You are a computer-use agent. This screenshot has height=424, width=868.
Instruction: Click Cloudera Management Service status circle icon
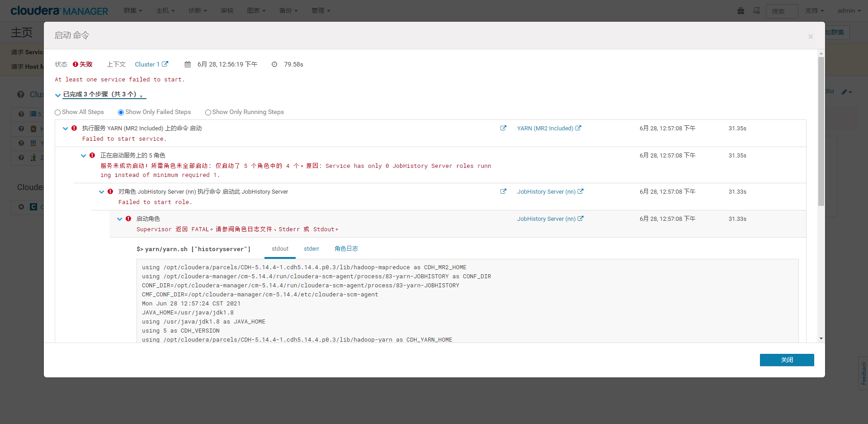pos(21,207)
